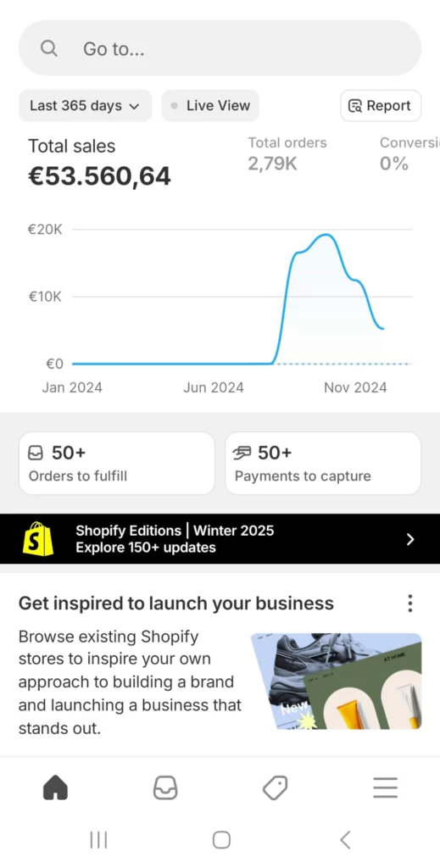Open Android recent apps button

pyautogui.click(x=98, y=840)
